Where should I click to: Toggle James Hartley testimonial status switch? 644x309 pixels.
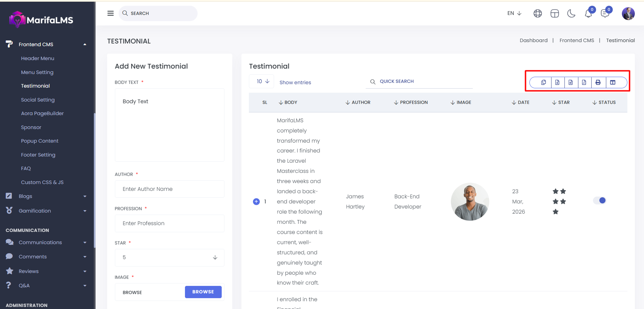point(600,200)
